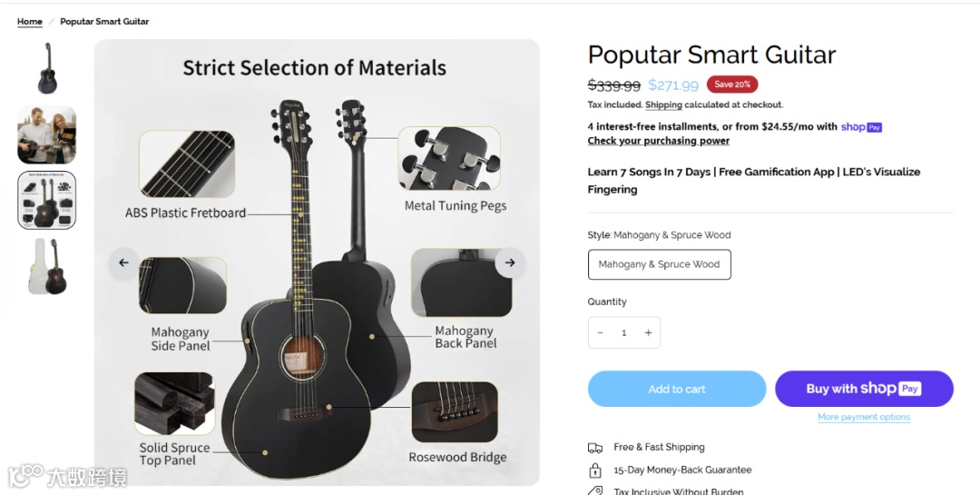Viewport: 980px width, 495px height.
Task: Expand More payment options
Action: [x=864, y=418]
